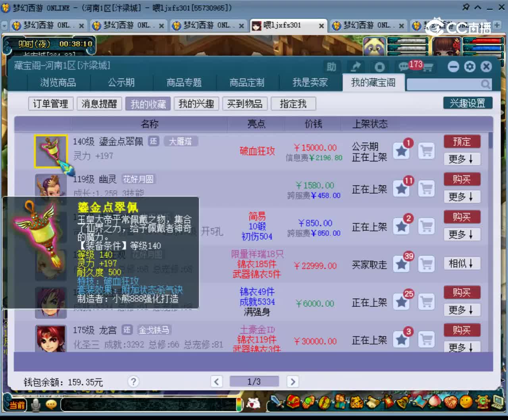Viewport: 508px width, 420px height.
Task: Open 消息提醒 sub-tab
Action: pyautogui.click(x=99, y=104)
